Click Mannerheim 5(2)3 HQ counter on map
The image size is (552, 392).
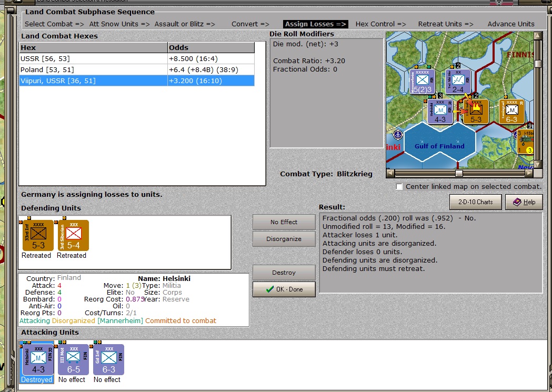[x=422, y=82]
